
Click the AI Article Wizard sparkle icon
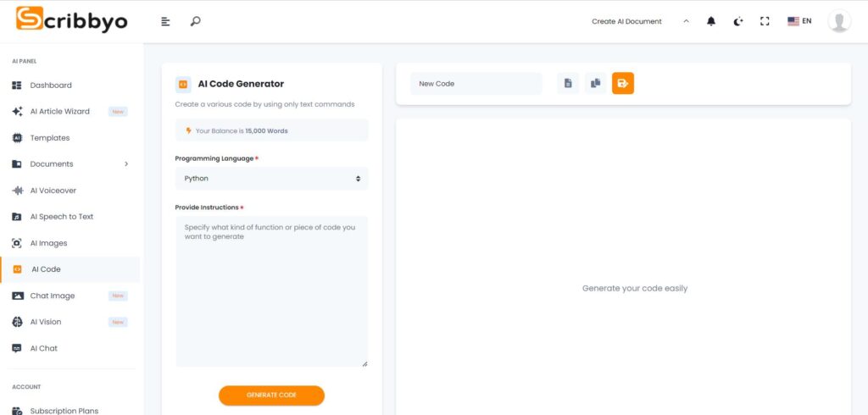click(x=17, y=111)
